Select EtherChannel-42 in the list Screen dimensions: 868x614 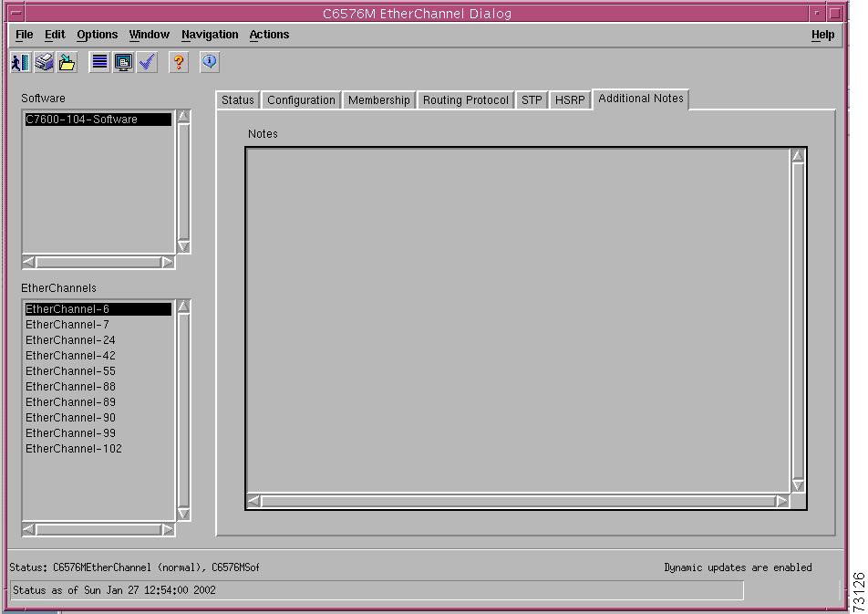(x=98, y=356)
